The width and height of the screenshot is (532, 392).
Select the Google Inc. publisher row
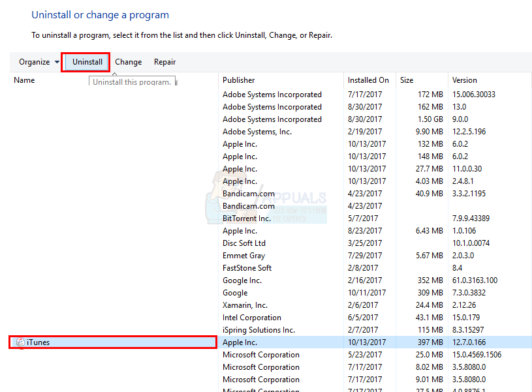(x=242, y=280)
